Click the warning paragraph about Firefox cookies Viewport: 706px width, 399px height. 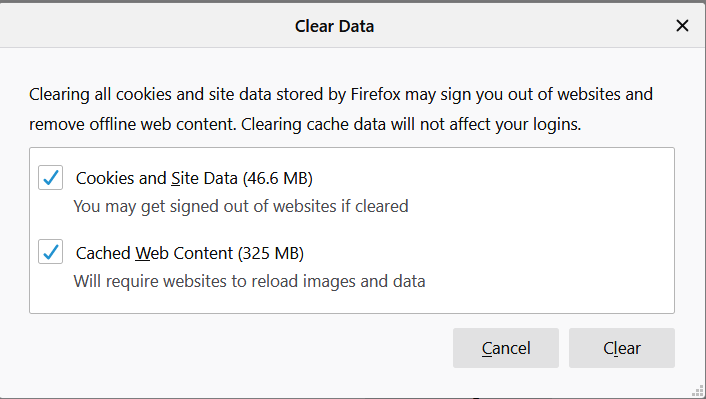click(x=341, y=109)
